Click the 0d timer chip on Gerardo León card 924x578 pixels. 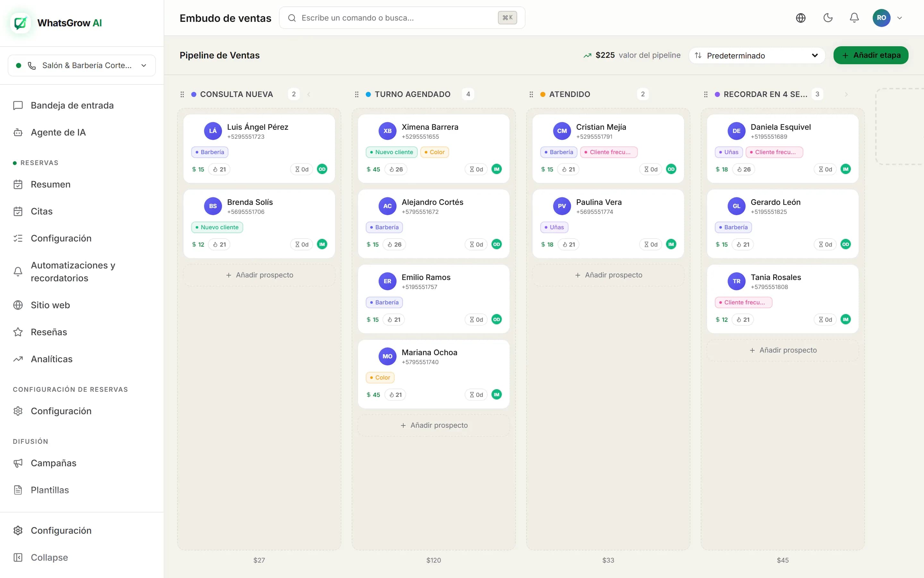[825, 245]
